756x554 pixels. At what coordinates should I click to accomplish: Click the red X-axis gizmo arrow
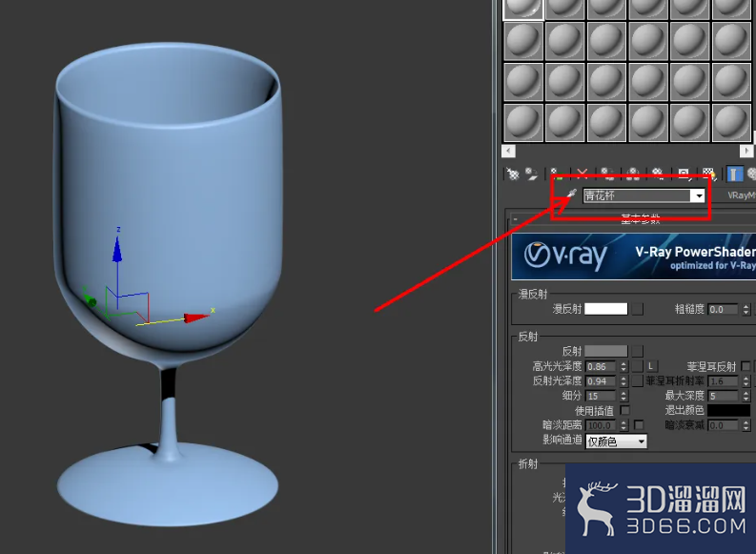tap(195, 318)
